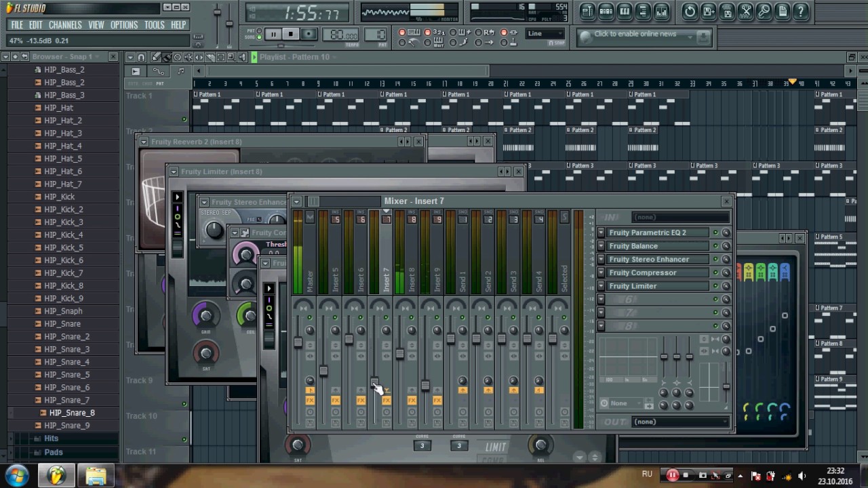Click the Undo history toolbar icon
This screenshot has height=488, width=868.
690,12
